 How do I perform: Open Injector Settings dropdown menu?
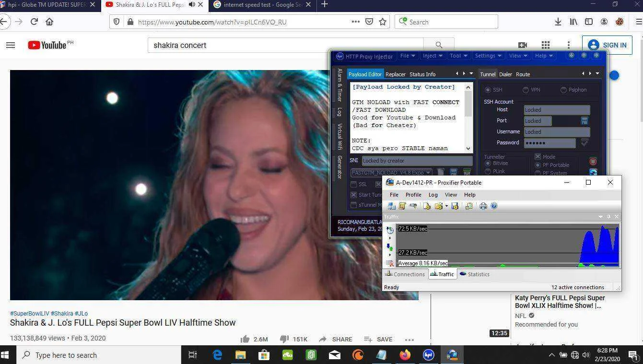pos(488,56)
